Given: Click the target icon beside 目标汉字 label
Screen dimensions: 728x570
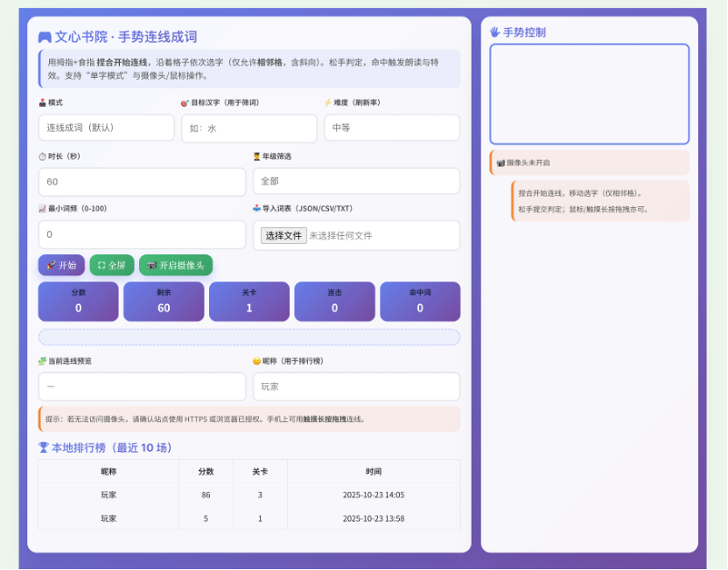Looking at the screenshot, I should [x=185, y=103].
